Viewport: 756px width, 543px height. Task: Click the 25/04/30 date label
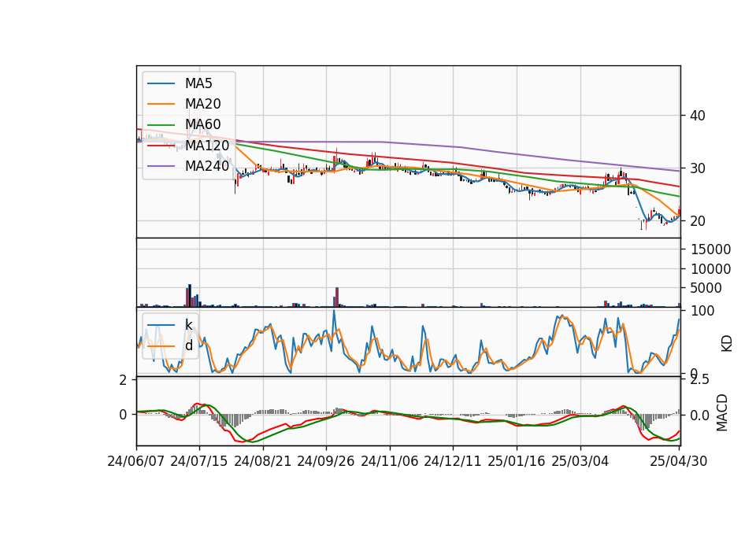(x=678, y=461)
